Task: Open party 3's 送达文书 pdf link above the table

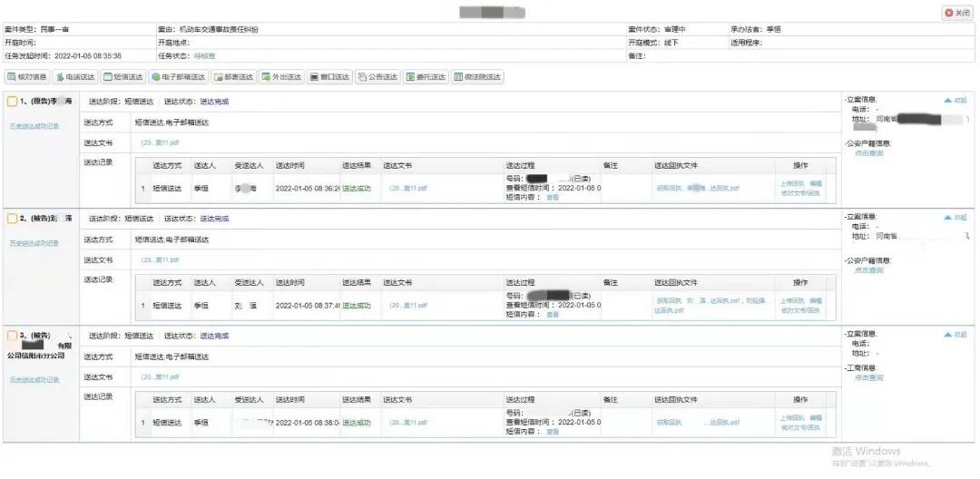Action: pyautogui.click(x=160, y=377)
